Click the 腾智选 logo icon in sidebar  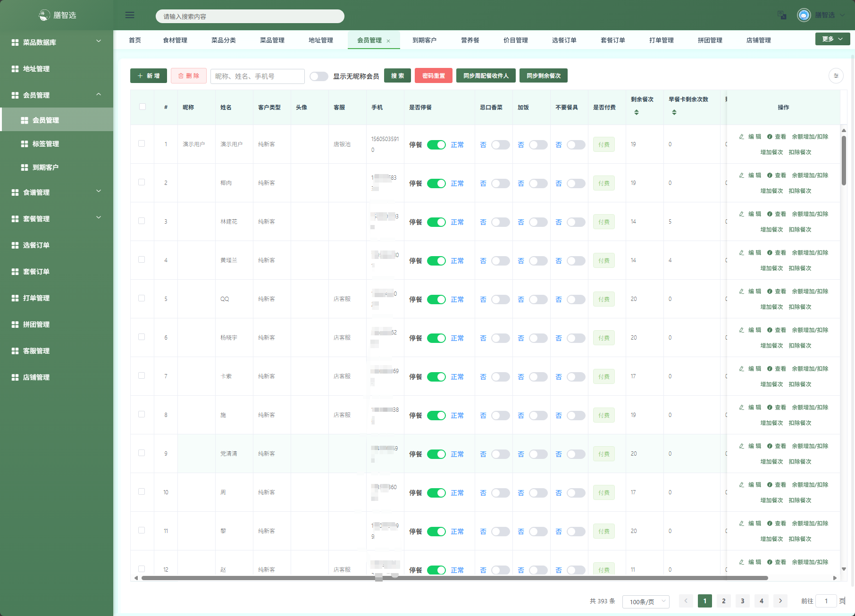coord(44,15)
